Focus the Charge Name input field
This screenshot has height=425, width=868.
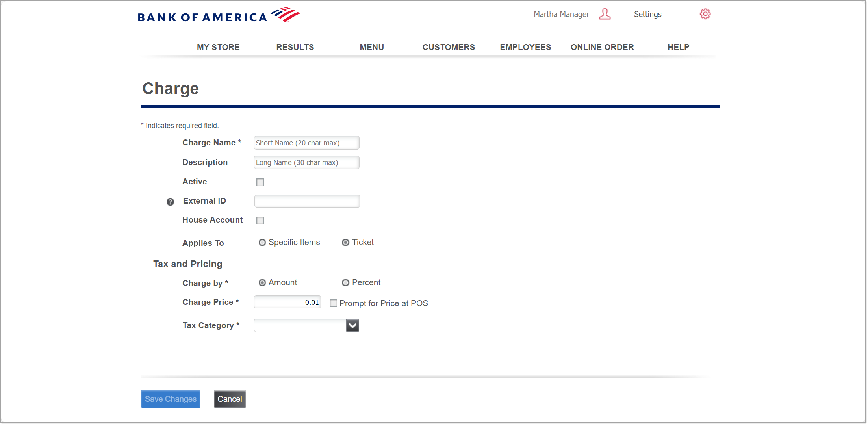click(306, 143)
